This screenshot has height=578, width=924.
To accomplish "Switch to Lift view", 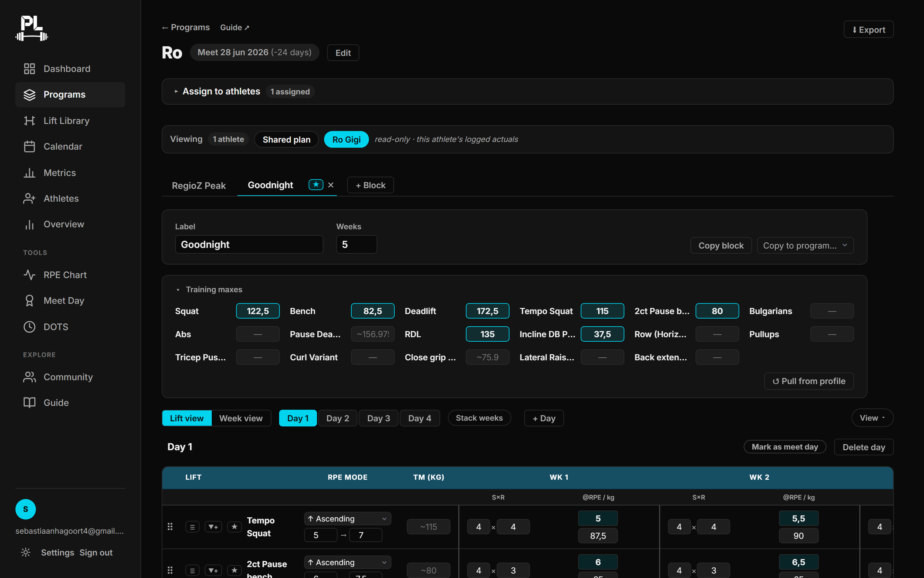I will coord(187,418).
